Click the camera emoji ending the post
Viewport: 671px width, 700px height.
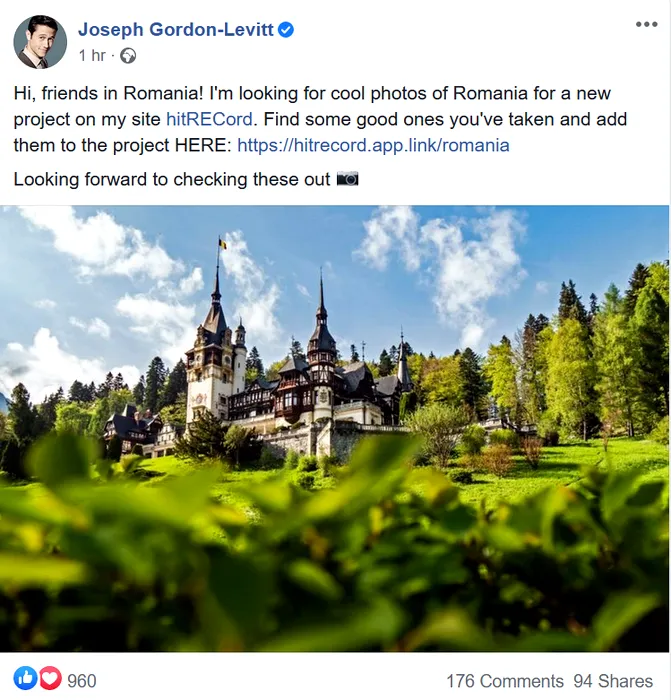coord(347,179)
